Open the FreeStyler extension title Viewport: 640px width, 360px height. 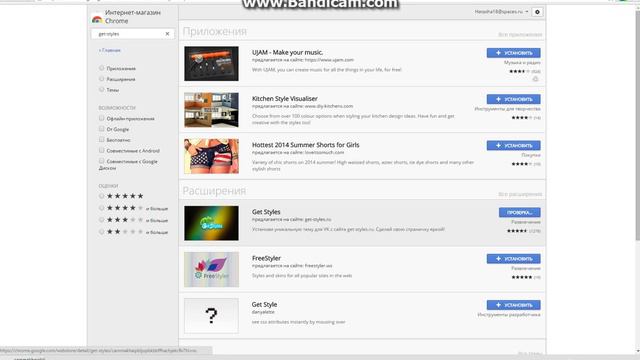point(266,258)
